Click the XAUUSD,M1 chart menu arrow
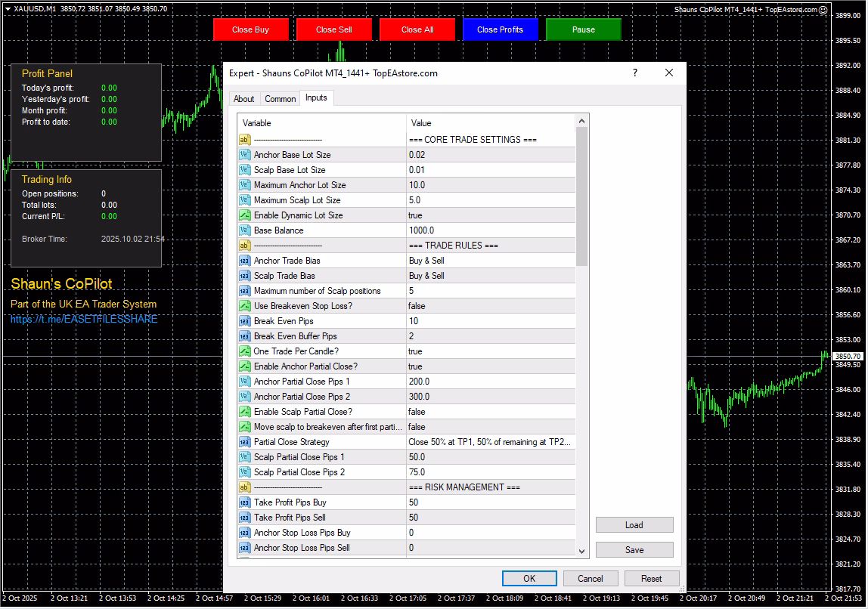 (8, 9)
